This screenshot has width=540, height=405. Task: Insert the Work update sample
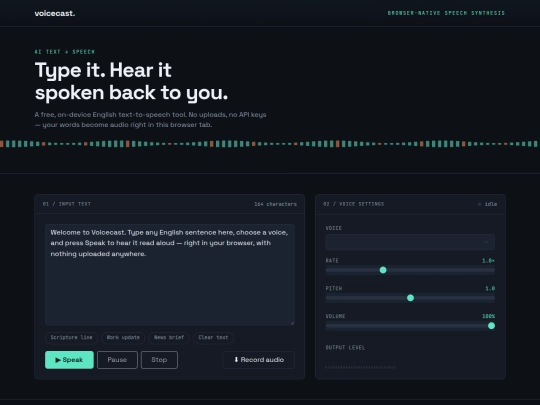click(123, 338)
